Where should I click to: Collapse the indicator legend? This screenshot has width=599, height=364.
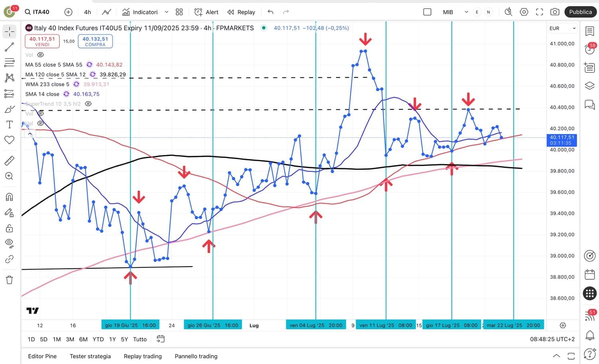(30, 134)
